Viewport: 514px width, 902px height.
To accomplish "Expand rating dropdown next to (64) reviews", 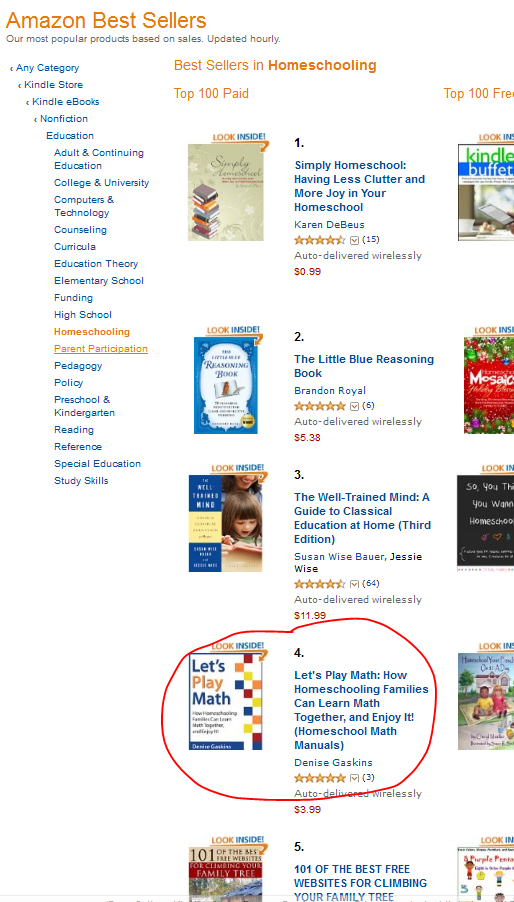I will 354,584.
